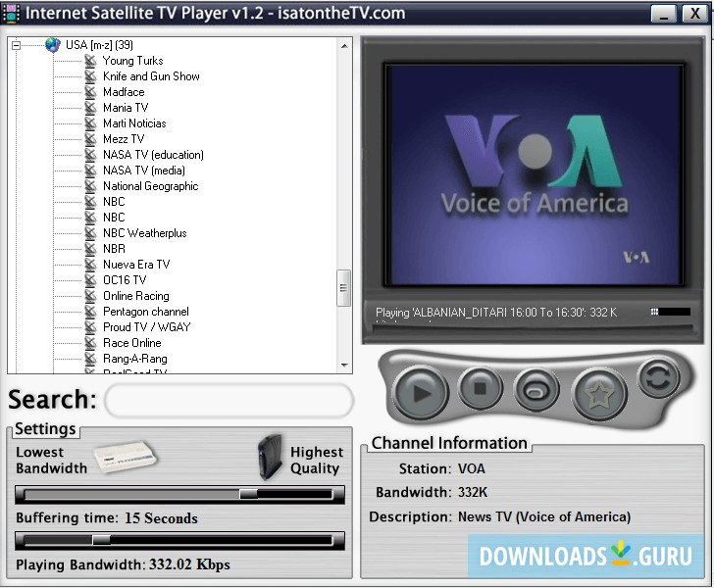This screenshot has height=588, width=714.
Task: Select the Mezz TV channel
Action: 124,139
